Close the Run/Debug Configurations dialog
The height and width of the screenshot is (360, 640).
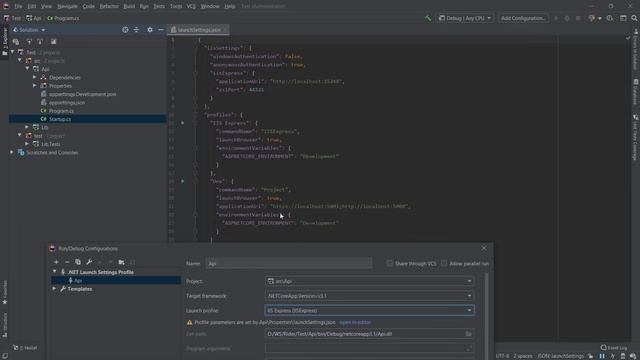pyautogui.click(x=484, y=248)
